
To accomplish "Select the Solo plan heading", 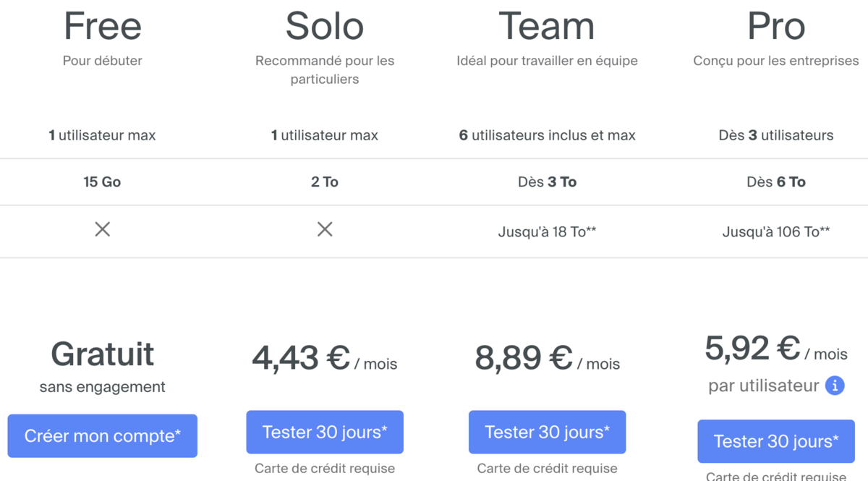I will coord(325,26).
